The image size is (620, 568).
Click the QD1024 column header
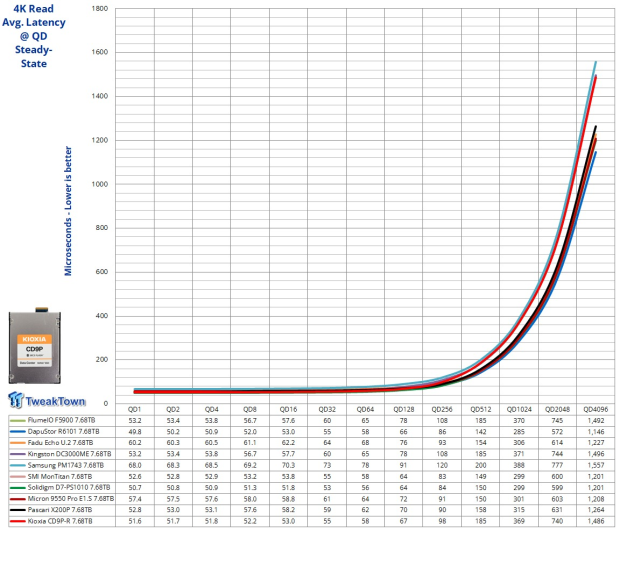point(519,409)
